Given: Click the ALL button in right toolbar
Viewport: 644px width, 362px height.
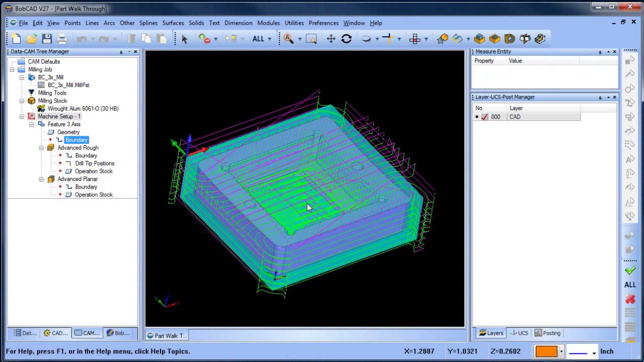Looking at the screenshot, I should click(x=630, y=285).
